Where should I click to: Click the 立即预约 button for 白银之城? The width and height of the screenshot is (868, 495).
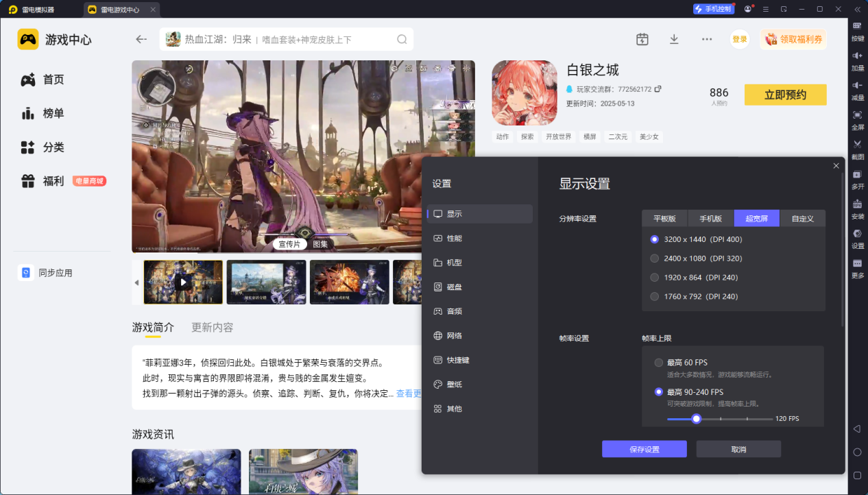click(785, 95)
